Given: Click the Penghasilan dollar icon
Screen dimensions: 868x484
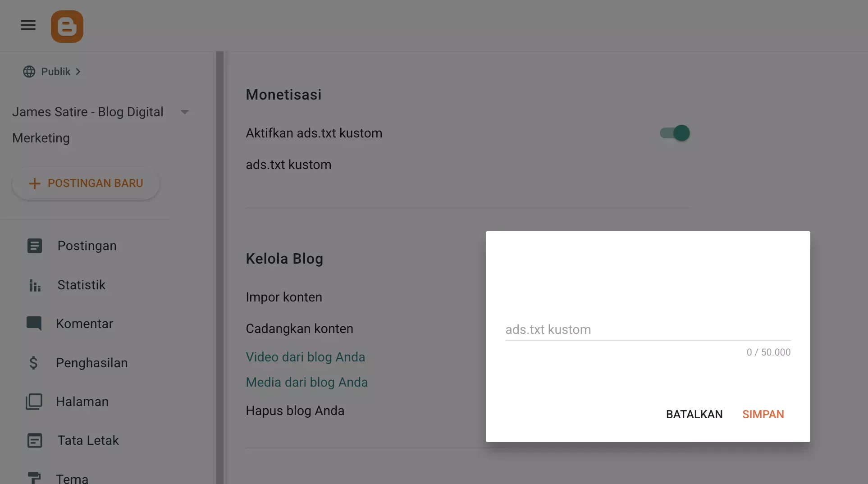Looking at the screenshot, I should (x=33, y=363).
